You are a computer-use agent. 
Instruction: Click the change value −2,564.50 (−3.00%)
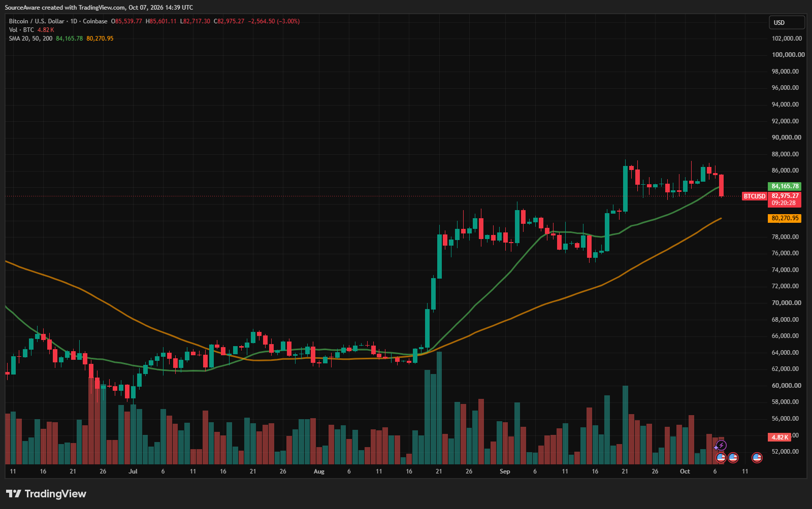274,21
